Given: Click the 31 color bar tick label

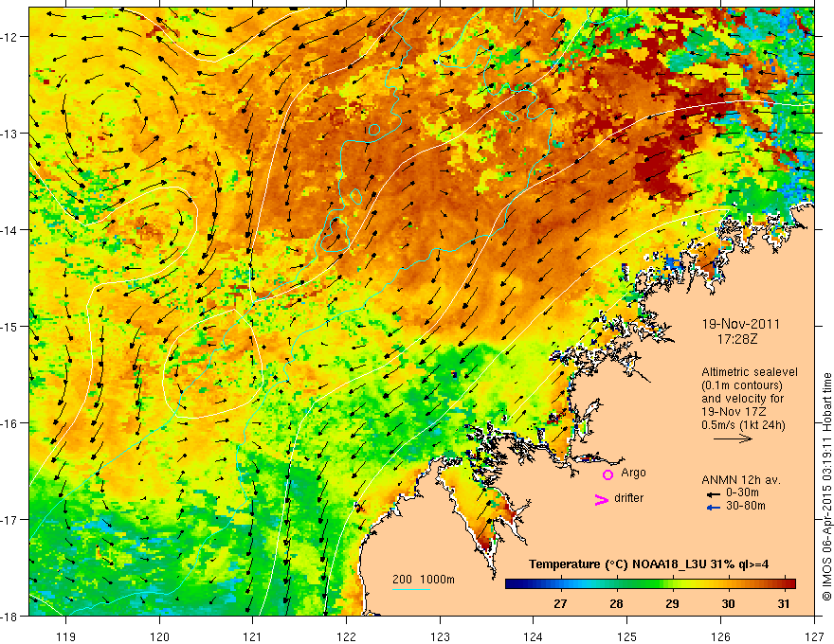Looking at the screenshot, I should coord(784,603).
